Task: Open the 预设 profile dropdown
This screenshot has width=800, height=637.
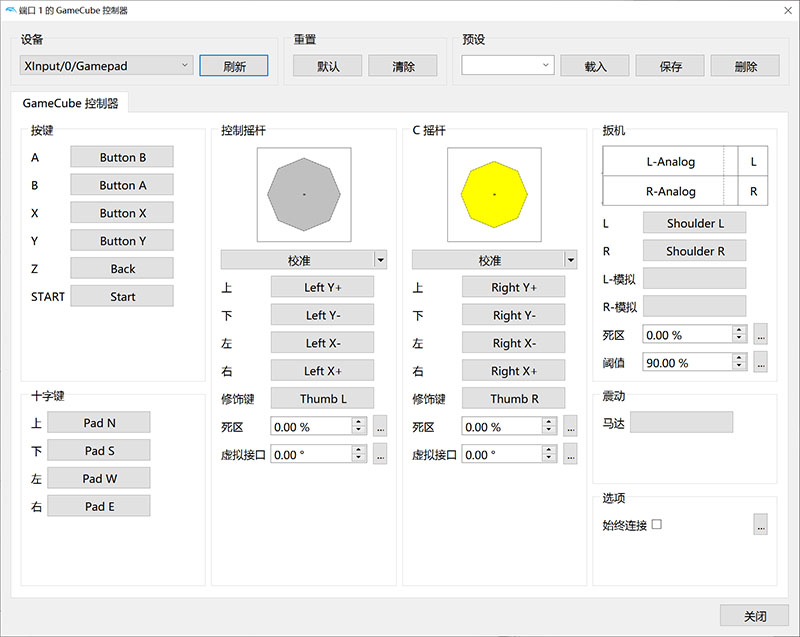Action: point(507,66)
